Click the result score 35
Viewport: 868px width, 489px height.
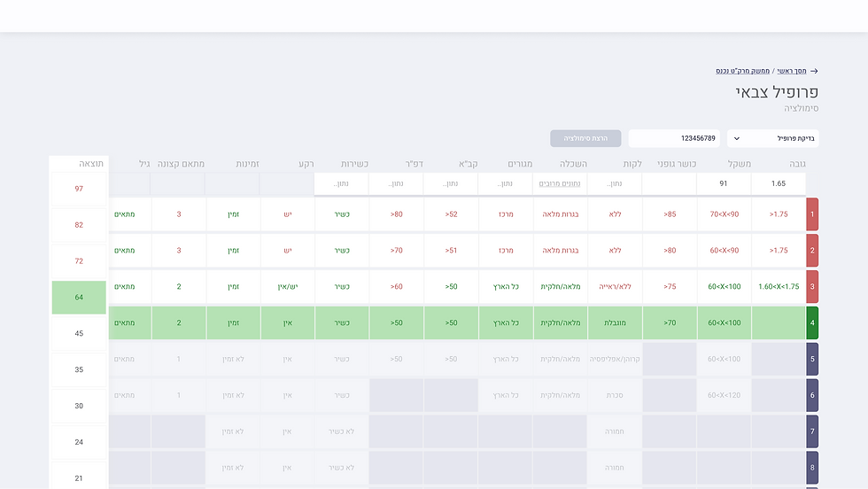click(79, 369)
